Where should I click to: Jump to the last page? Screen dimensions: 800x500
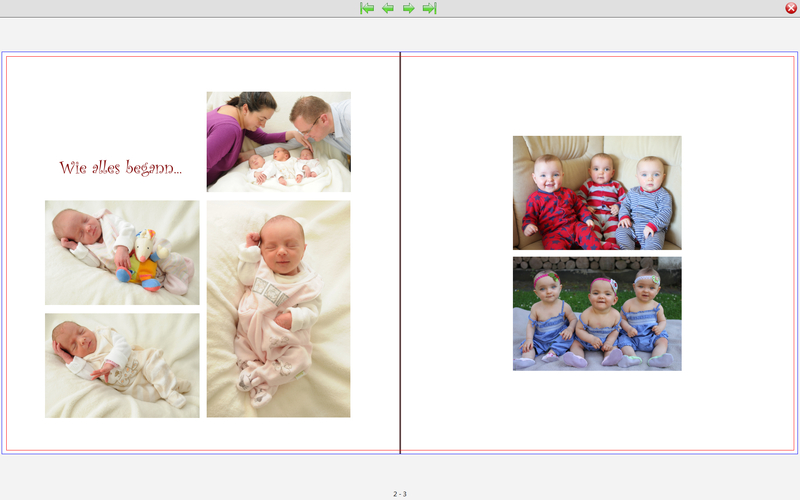[x=430, y=8]
